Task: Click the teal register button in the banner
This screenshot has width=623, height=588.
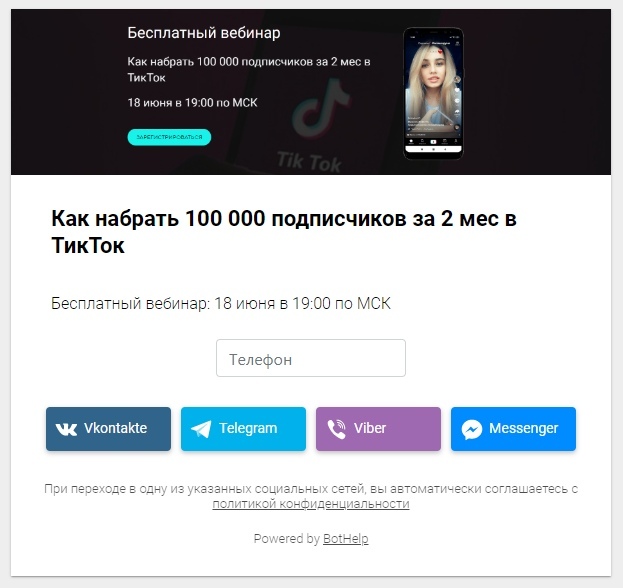Action: pyautogui.click(x=169, y=137)
